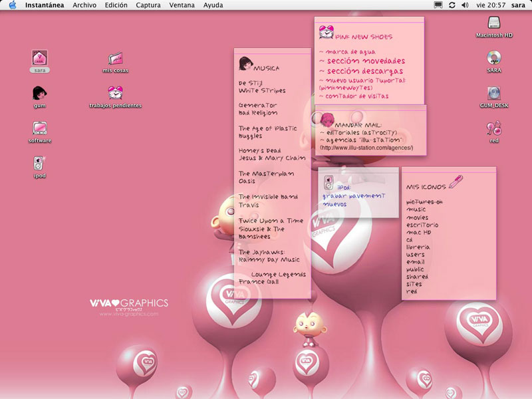The width and height of the screenshot is (532, 399).
Task: Open the mis cosas folder
Action: tap(115, 59)
